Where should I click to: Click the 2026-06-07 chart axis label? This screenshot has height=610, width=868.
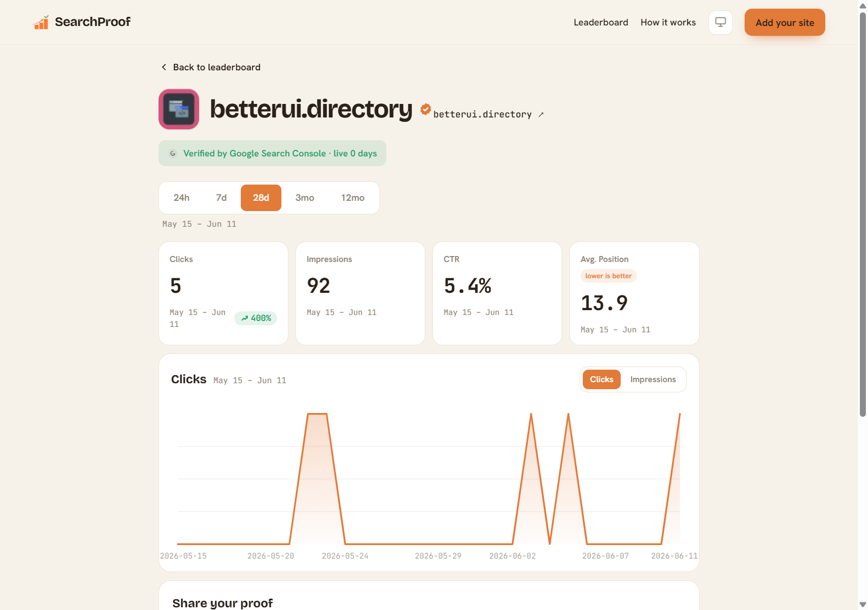[605, 556]
